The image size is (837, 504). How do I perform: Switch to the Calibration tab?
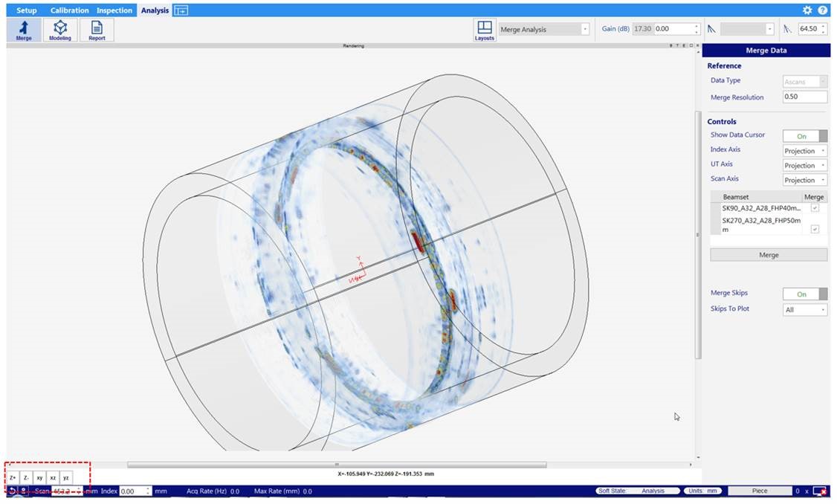(x=69, y=10)
